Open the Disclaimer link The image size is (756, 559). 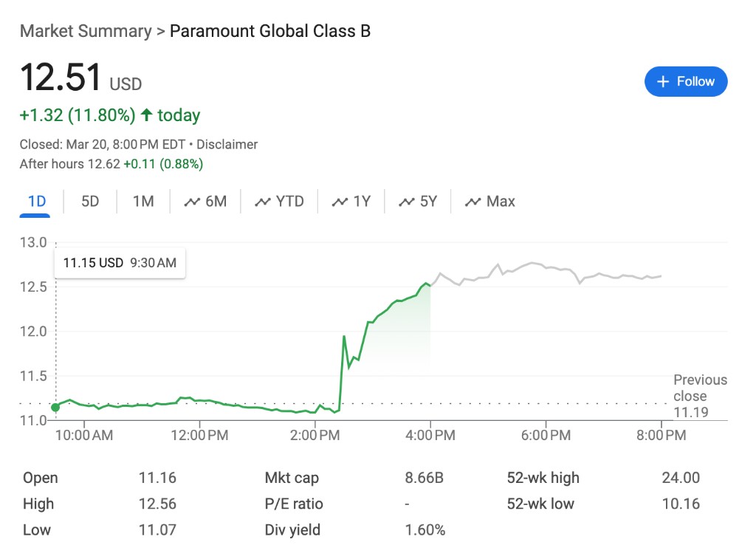[227, 145]
